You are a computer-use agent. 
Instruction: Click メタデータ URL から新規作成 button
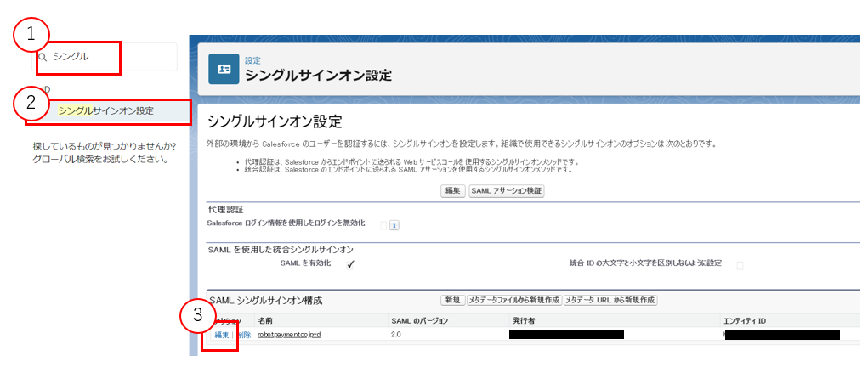tap(610, 301)
